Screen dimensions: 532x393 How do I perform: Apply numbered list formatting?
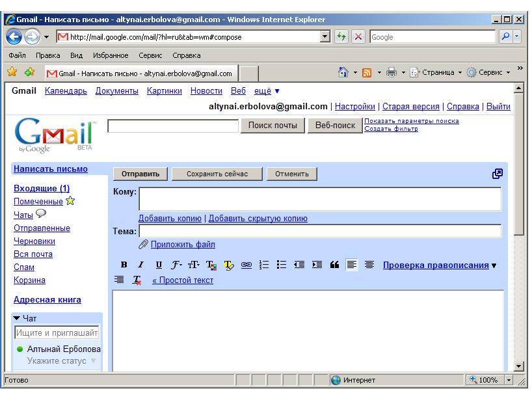(264, 265)
